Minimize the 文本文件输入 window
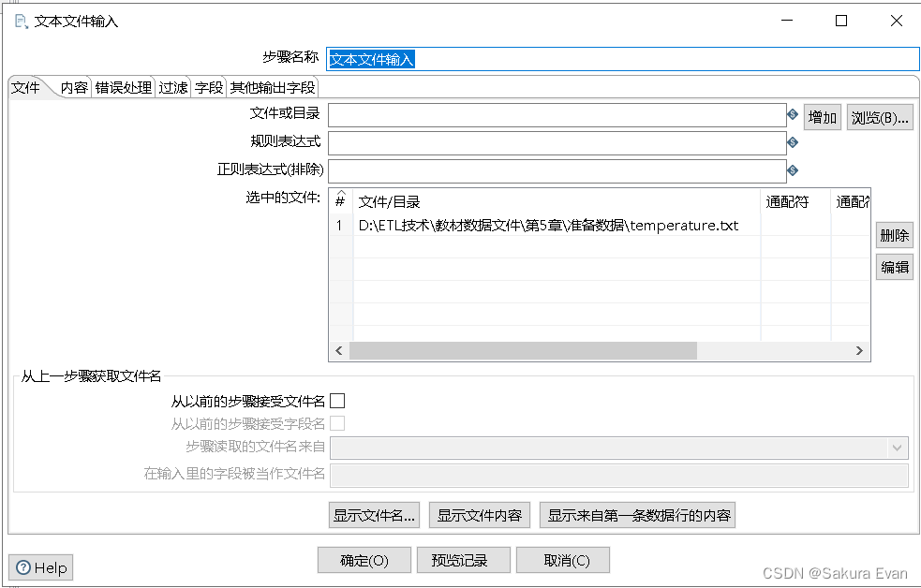Screen dimensions: 921x588 click(787, 22)
